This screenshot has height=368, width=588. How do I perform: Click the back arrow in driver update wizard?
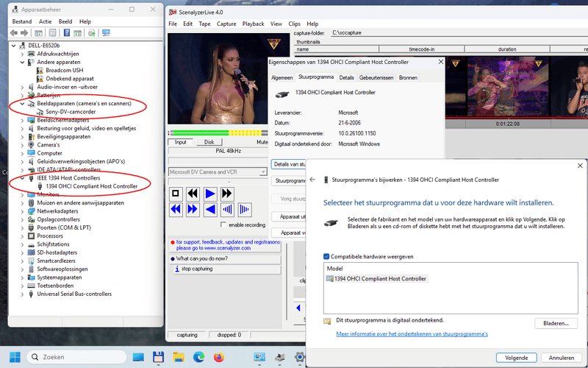[312, 180]
